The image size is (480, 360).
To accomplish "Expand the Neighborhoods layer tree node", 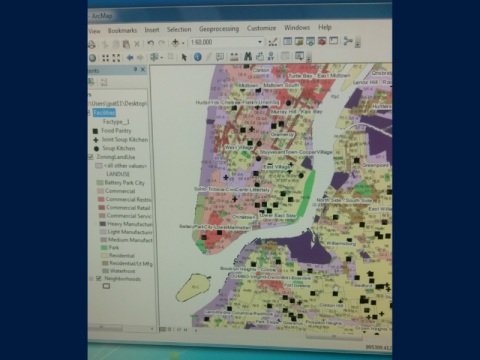I will pos(91,278).
